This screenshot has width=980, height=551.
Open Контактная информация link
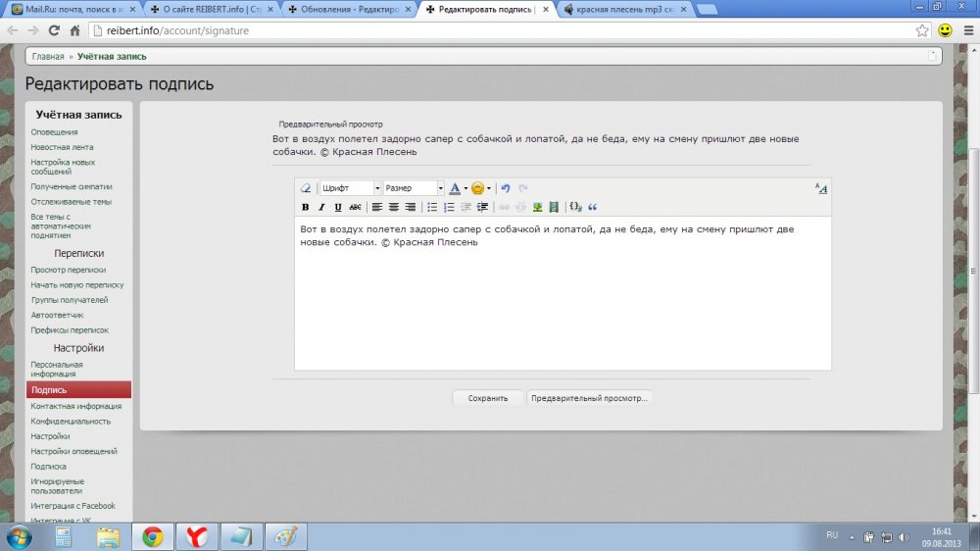pyautogui.click(x=76, y=406)
